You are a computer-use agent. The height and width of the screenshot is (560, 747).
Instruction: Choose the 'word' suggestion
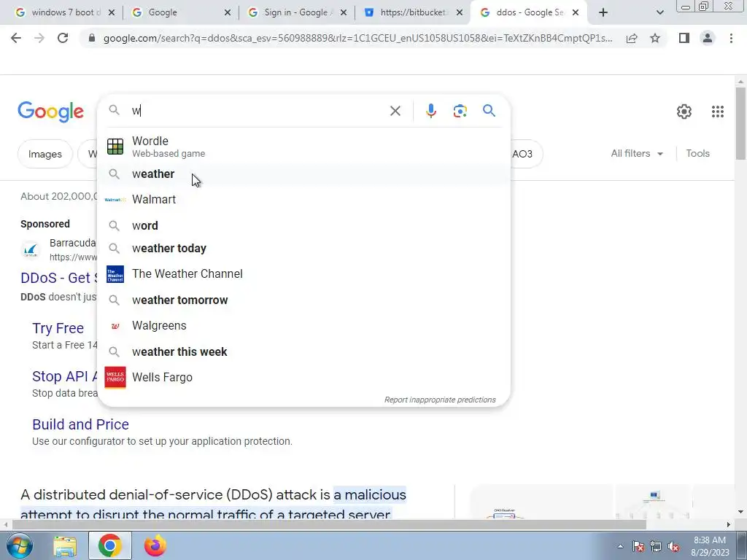[x=303, y=225]
